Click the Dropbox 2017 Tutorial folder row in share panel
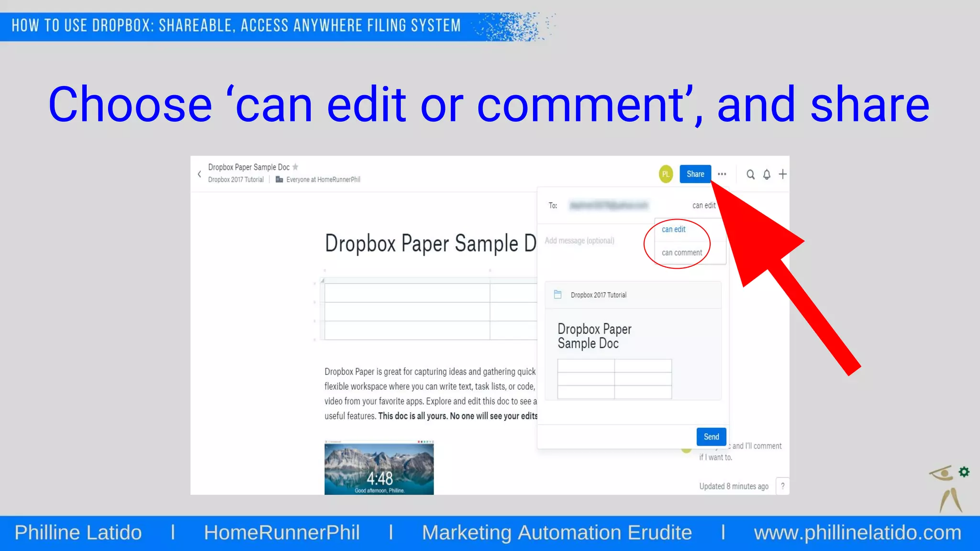Viewport: 980px width, 551px height. click(633, 295)
